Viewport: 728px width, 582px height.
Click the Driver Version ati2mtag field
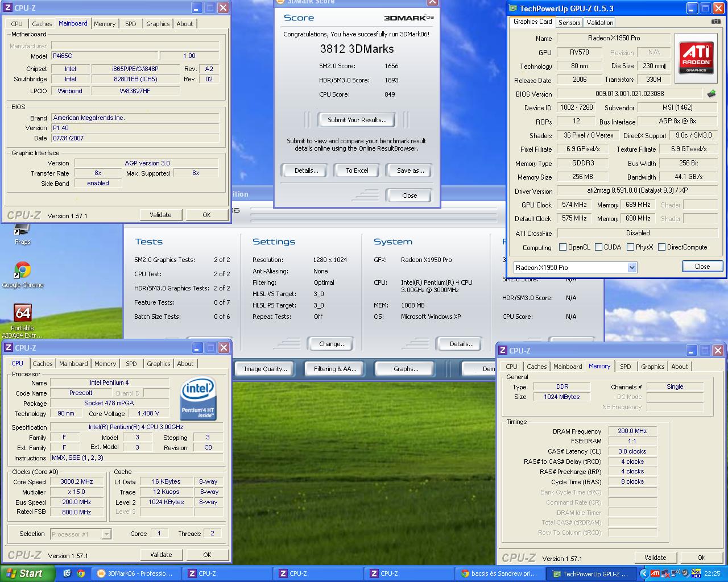637,191
